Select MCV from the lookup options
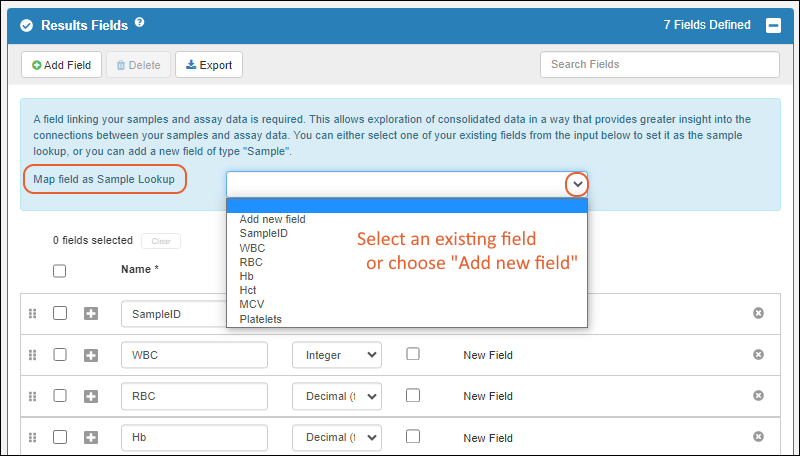 252,304
